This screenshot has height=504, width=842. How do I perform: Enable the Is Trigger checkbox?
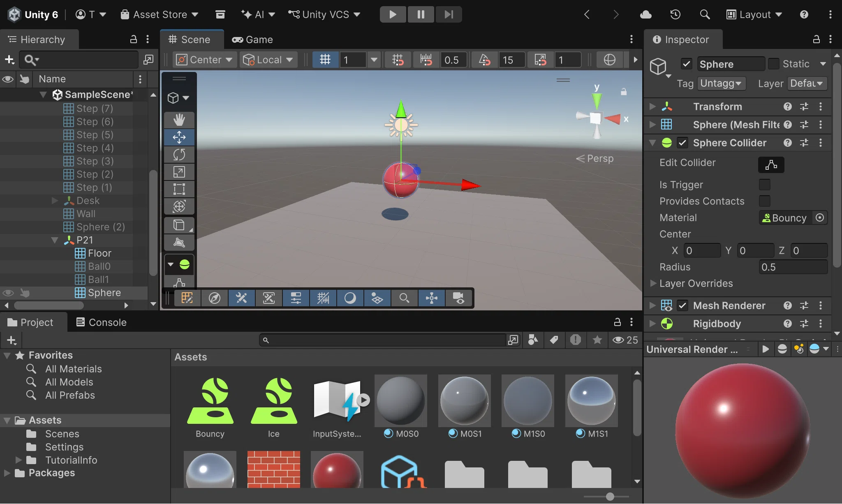click(x=764, y=185)
